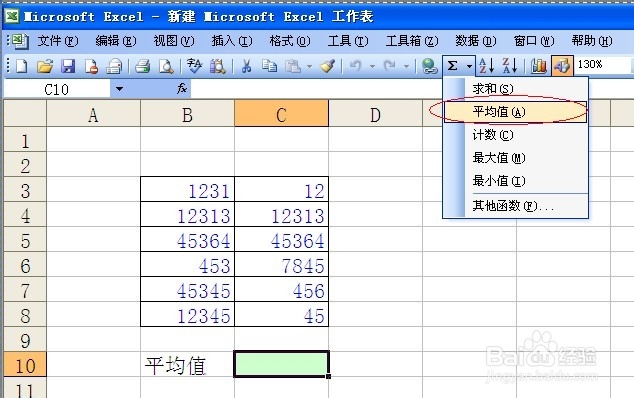Select column C header

click(x=281, y=115)
